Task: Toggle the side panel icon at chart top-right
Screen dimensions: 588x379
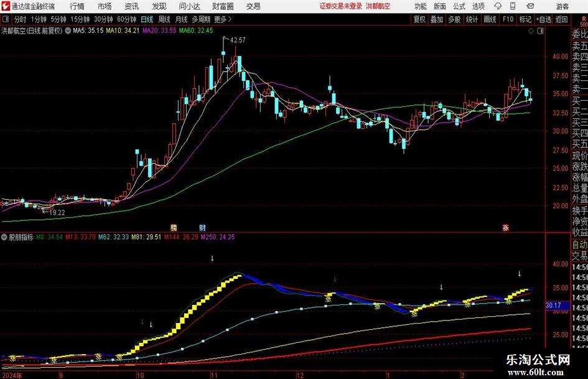Action: tap(540, 31)
